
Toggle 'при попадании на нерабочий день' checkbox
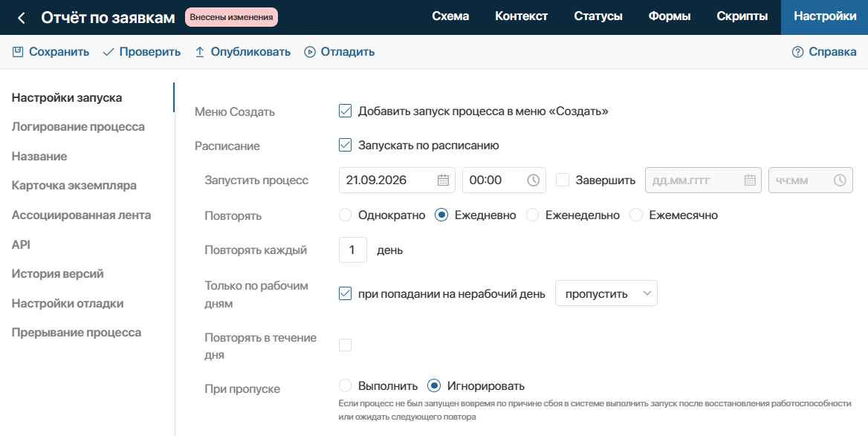click(x=345, y=293)
